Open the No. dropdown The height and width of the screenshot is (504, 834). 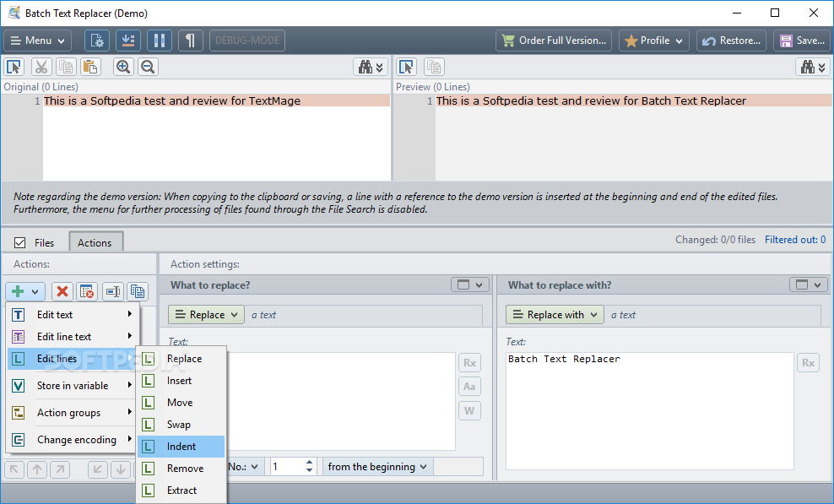tap(244, 467)
